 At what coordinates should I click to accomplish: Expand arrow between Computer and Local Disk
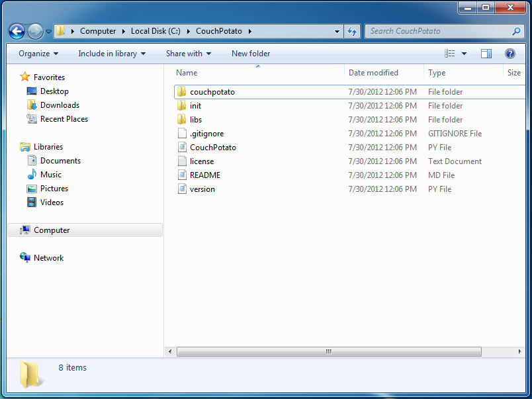pyautogui.click(x=124, y=31)
